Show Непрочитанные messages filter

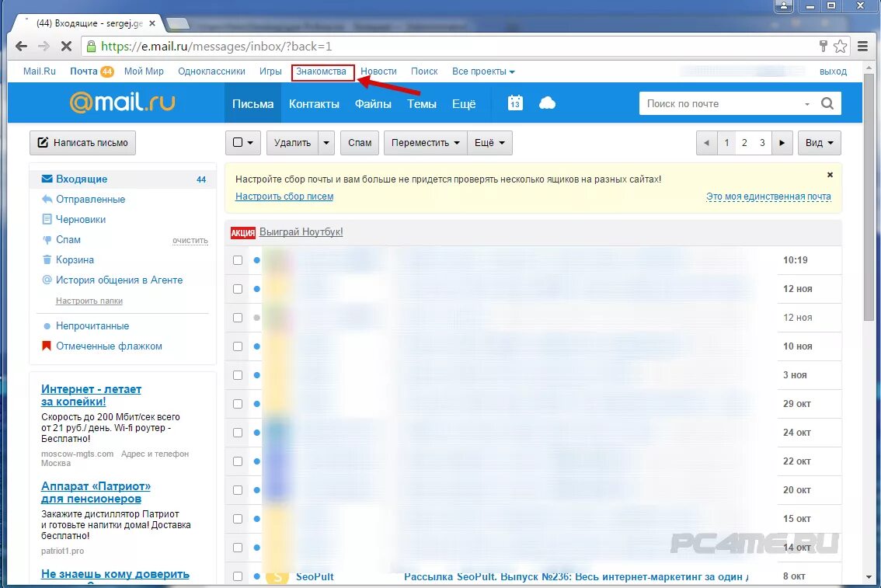tap(92, 326)
